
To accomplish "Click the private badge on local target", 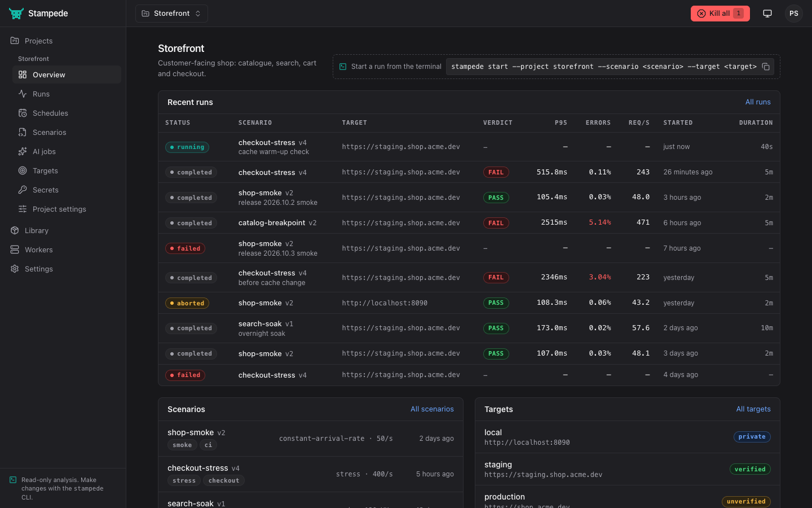I will 752,437.
